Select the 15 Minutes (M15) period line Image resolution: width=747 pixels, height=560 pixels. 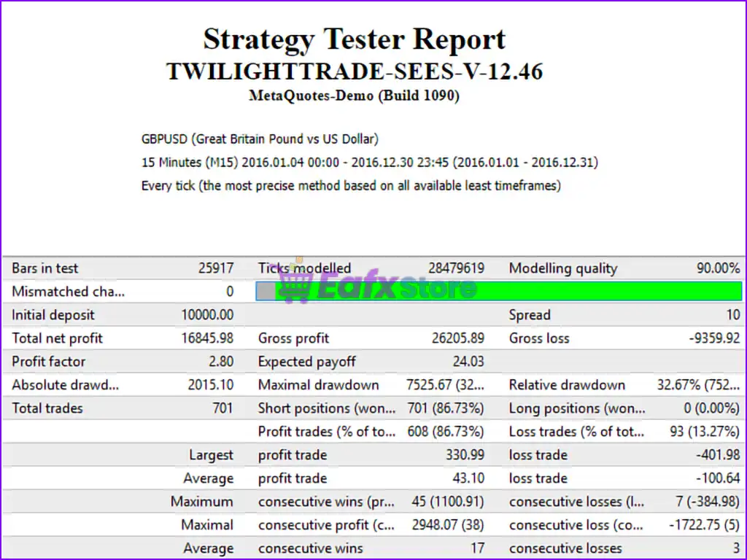click(x=370, y=163)
